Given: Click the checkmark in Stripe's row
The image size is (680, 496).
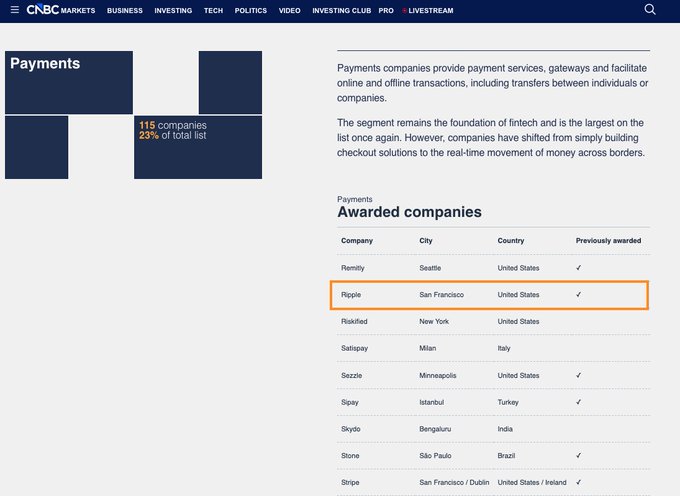Looking at the screenshot, I should [578, 482].
